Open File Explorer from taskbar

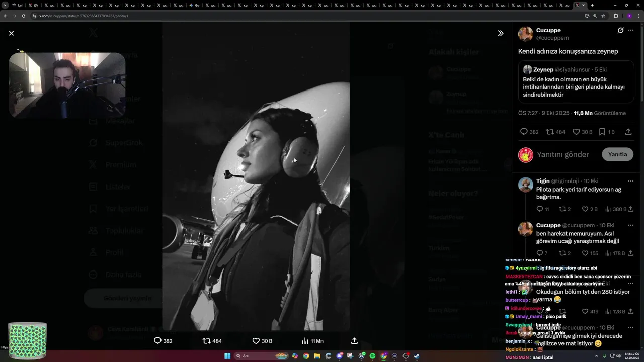tap(317, 356)
